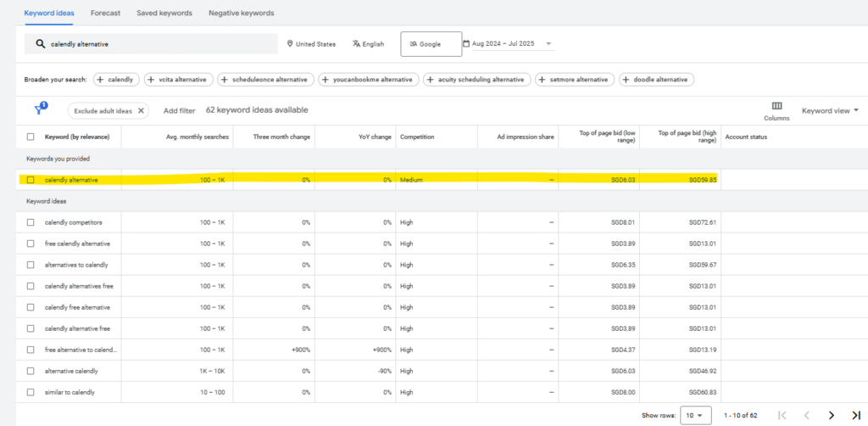This screenshot has height=426, width=868.
Task: Change the English language setting
Action: 369,44
